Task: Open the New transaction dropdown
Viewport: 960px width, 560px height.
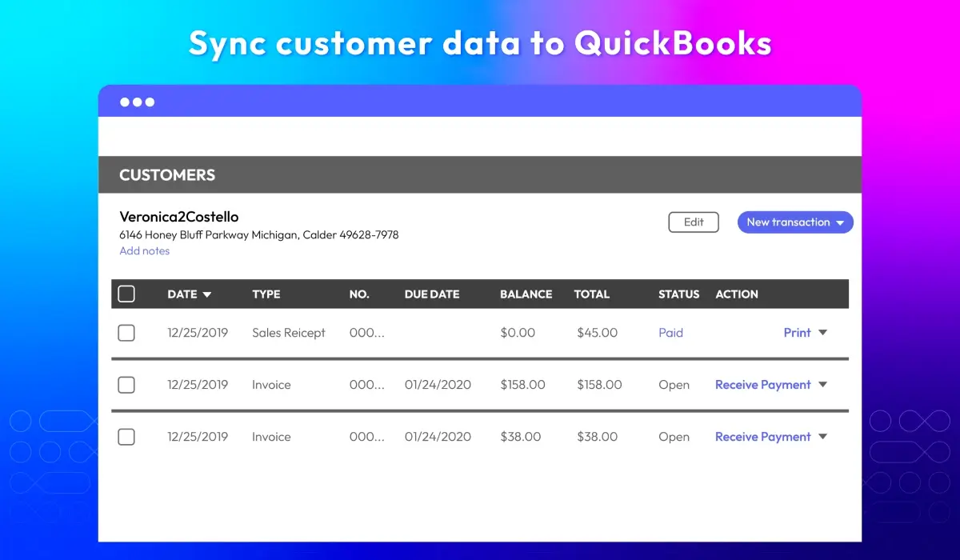Action: [x=795, y=222]
